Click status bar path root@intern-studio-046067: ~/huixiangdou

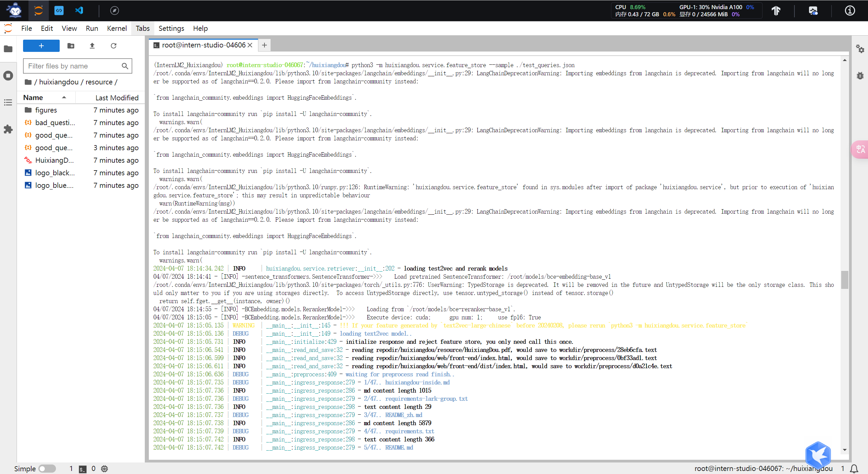coord(764,469)
